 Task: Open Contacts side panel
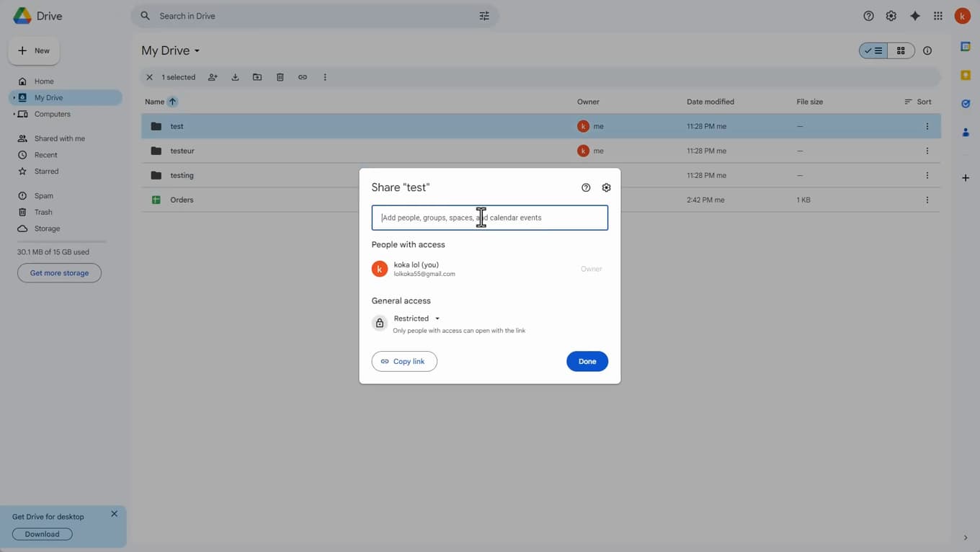[x=966, y=133]
